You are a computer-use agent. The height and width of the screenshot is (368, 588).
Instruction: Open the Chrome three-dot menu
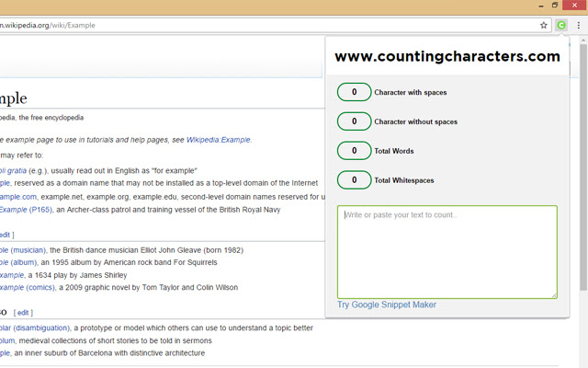579,25
